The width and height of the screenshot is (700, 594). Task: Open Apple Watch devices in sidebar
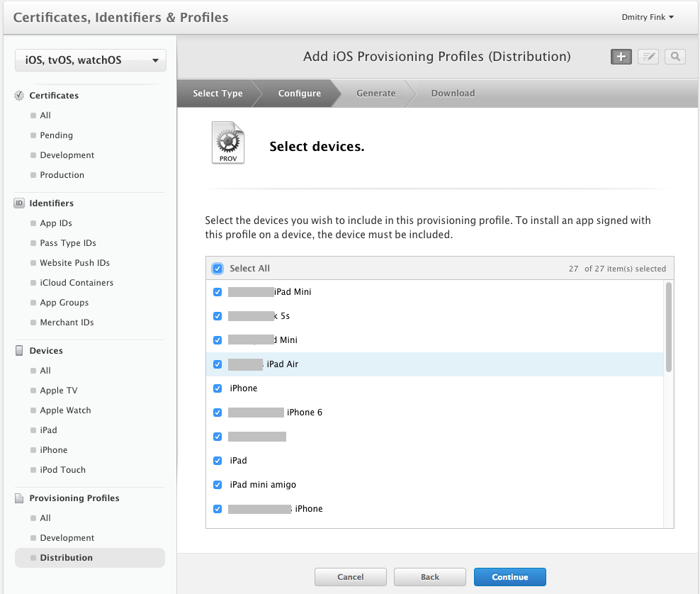(x=65, y=410)
